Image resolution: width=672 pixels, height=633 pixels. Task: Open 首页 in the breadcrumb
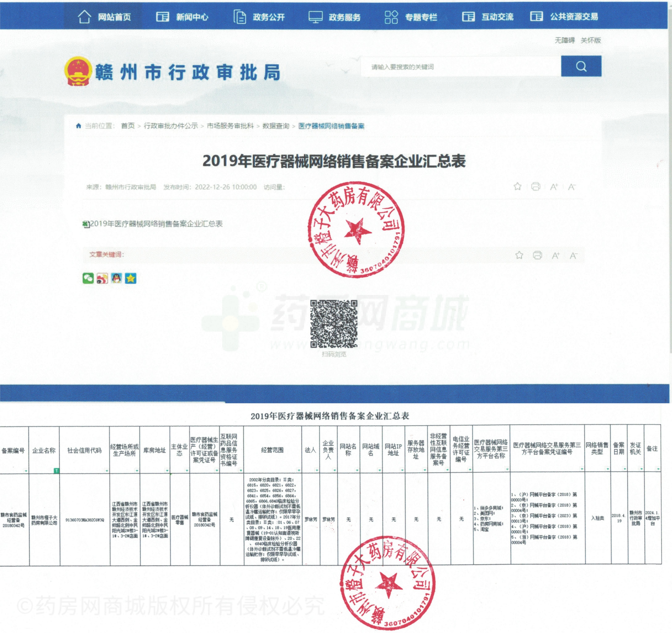click(x=127, y=126)
